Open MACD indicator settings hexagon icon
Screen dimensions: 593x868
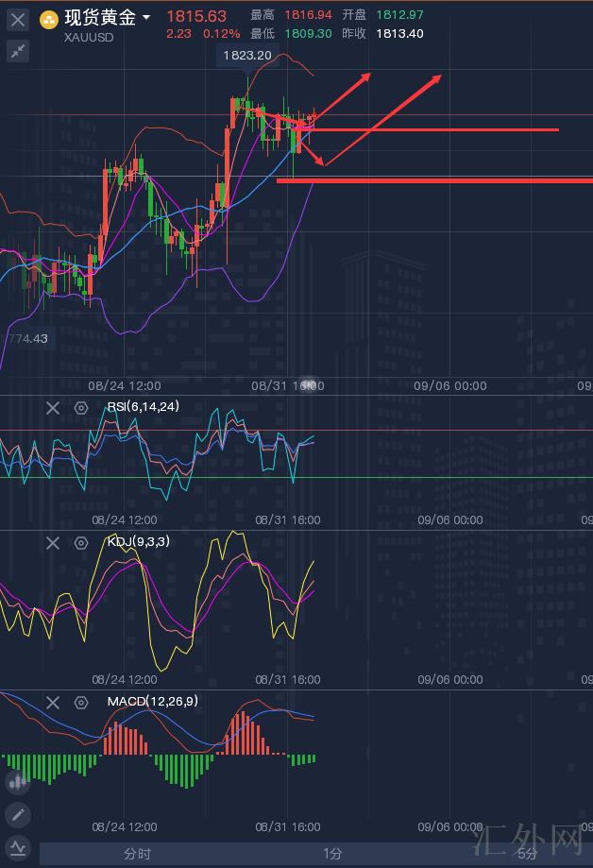pyautogui.click(x=81, y=703)
